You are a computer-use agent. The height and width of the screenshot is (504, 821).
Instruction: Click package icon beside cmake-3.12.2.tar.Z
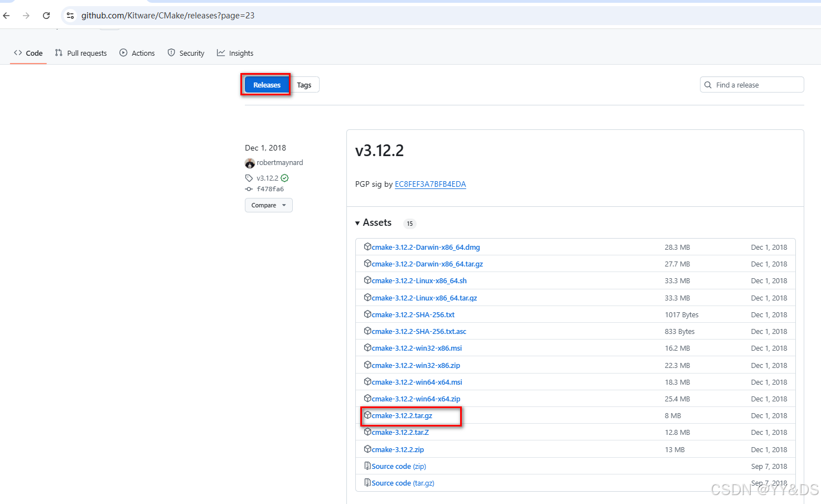(x=368, y=432)
